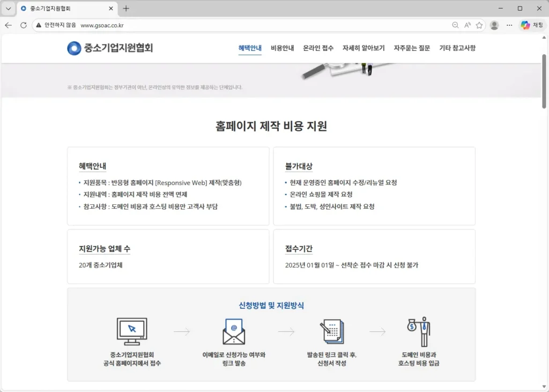The width and height of the screenshot is (549, 392).
Task: Open the read aloud icon in address bar
Action: (x=468, y=25)
